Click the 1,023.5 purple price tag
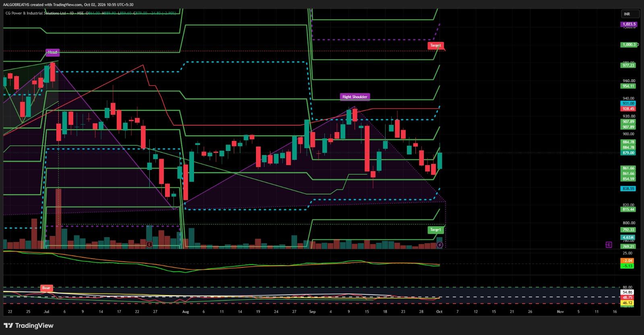644x335 pixels. click(x=629, y=25)
